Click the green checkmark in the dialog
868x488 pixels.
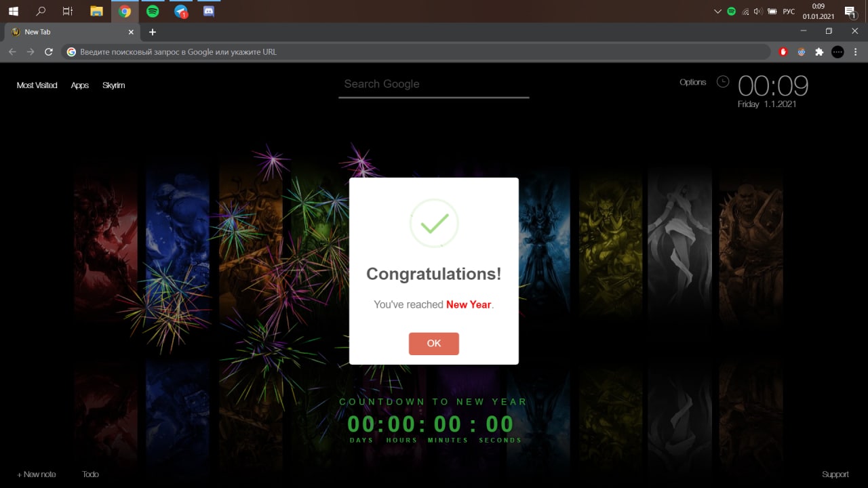[x=434, y=223]
